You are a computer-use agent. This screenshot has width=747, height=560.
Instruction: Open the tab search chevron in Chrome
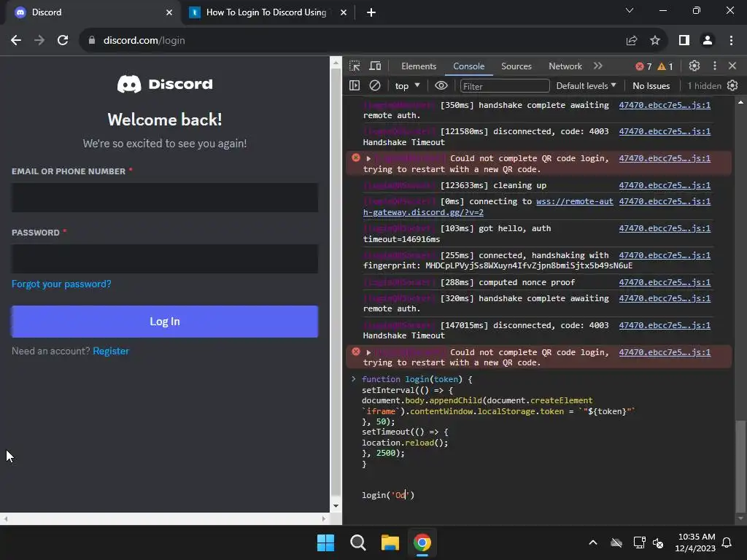point(630,10)
